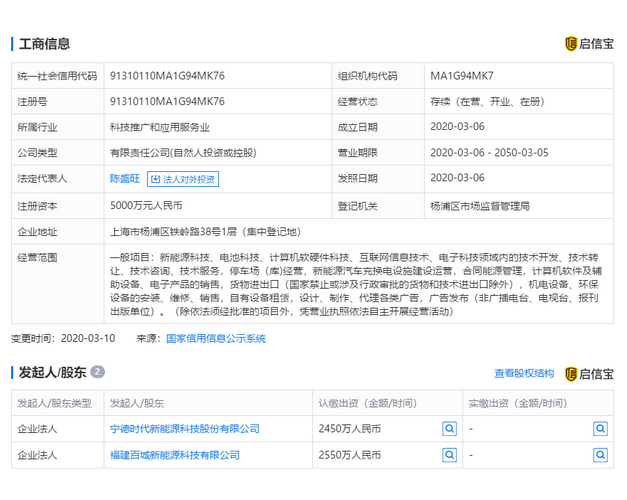View the equity structure via 查看股权结构
Viewport: 627px width, 500px height.
pos(523,373)
